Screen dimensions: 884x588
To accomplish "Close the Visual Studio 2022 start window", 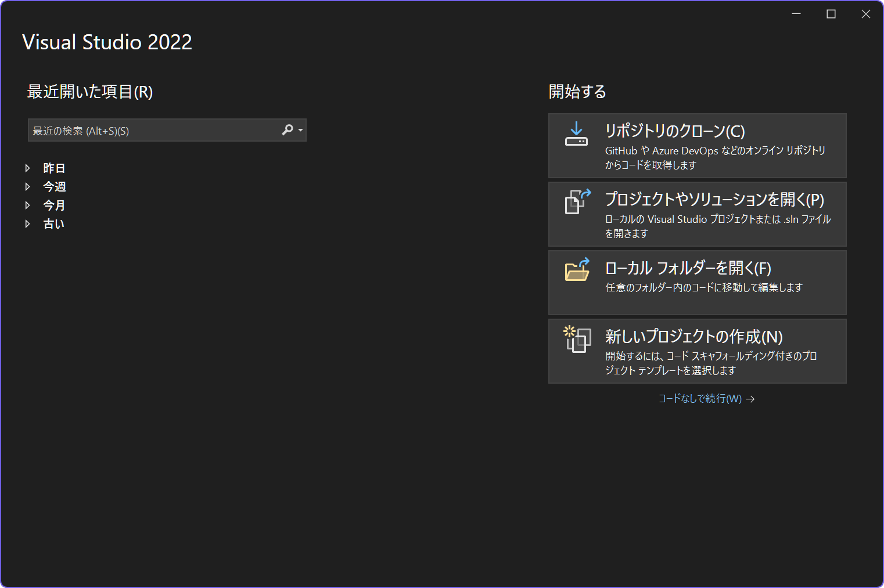I will (x=866, y=14).
